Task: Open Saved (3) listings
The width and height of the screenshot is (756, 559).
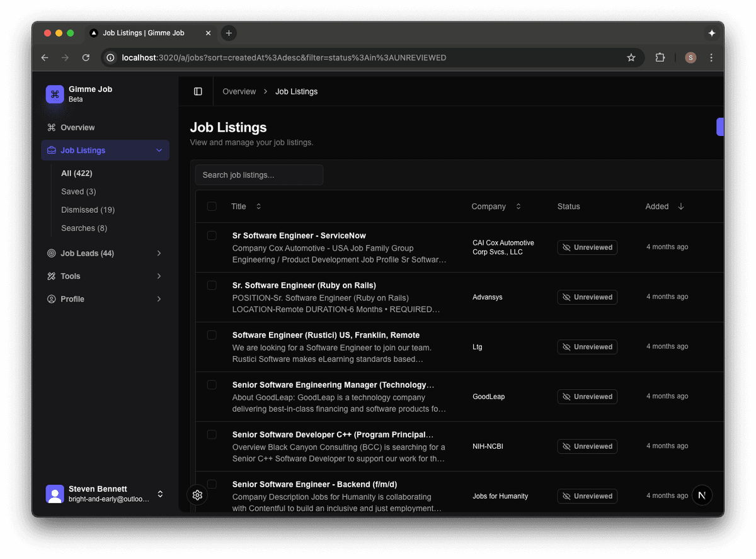Action: pyautogui.click(x=79, y=191)
